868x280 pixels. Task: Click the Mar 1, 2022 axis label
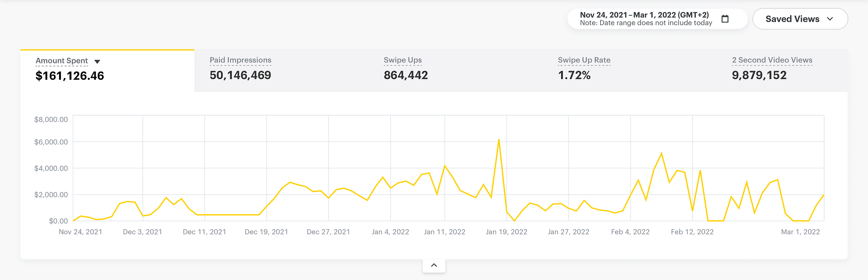click(800, 232)
